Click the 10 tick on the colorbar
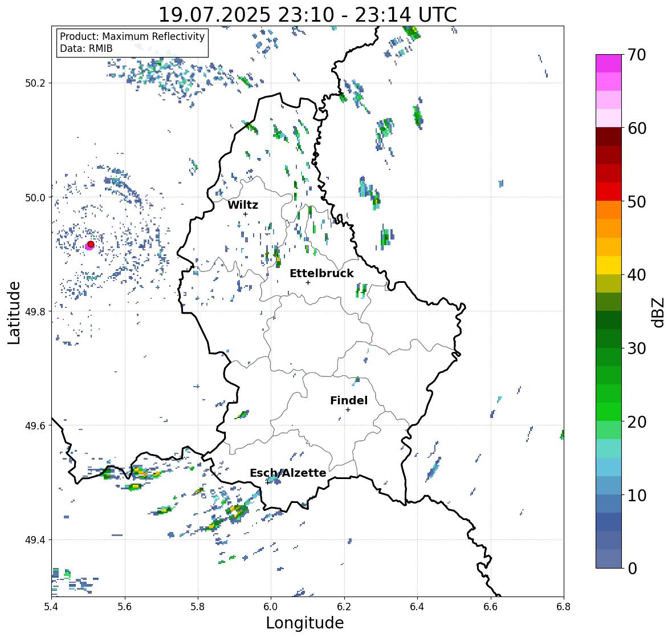This screenshot has width=672, height=637. pos(637,495)
